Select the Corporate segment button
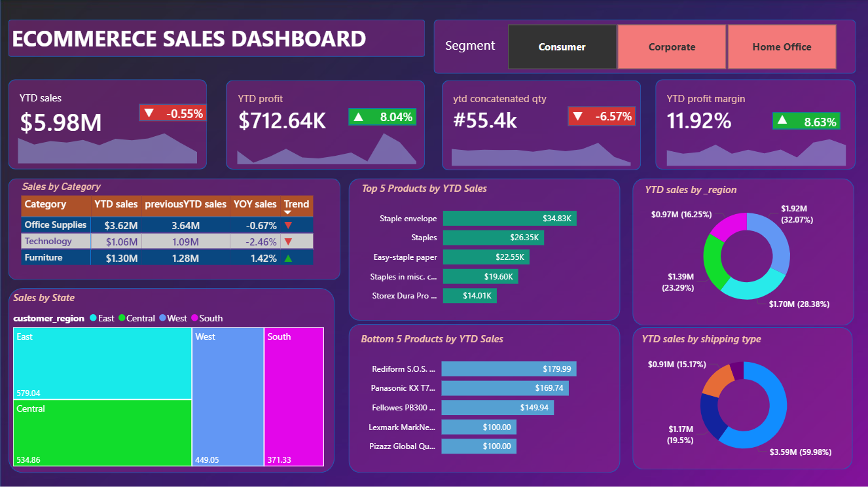Screen dimensions: 868x487 click(x=672, y=46)
